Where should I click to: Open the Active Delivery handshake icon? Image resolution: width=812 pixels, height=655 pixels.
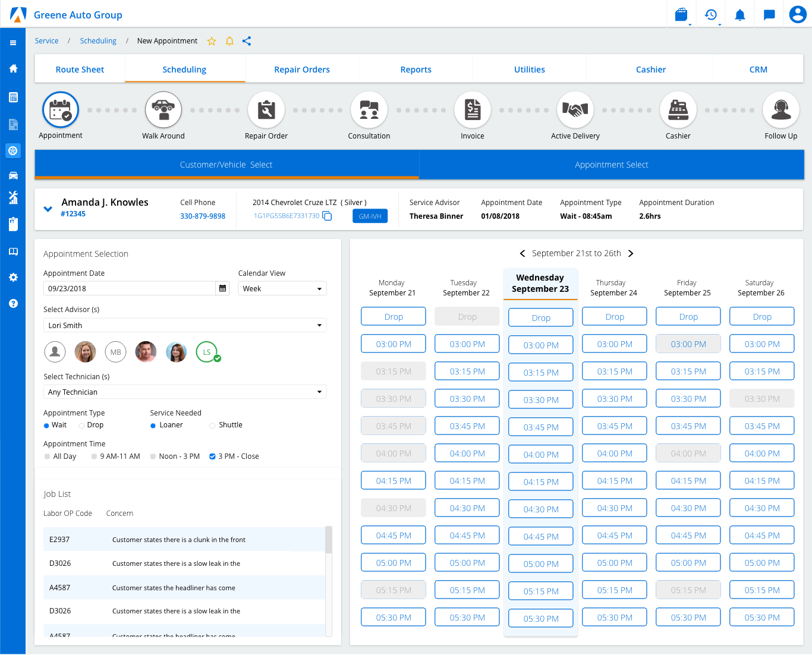(x=575, y=110)
